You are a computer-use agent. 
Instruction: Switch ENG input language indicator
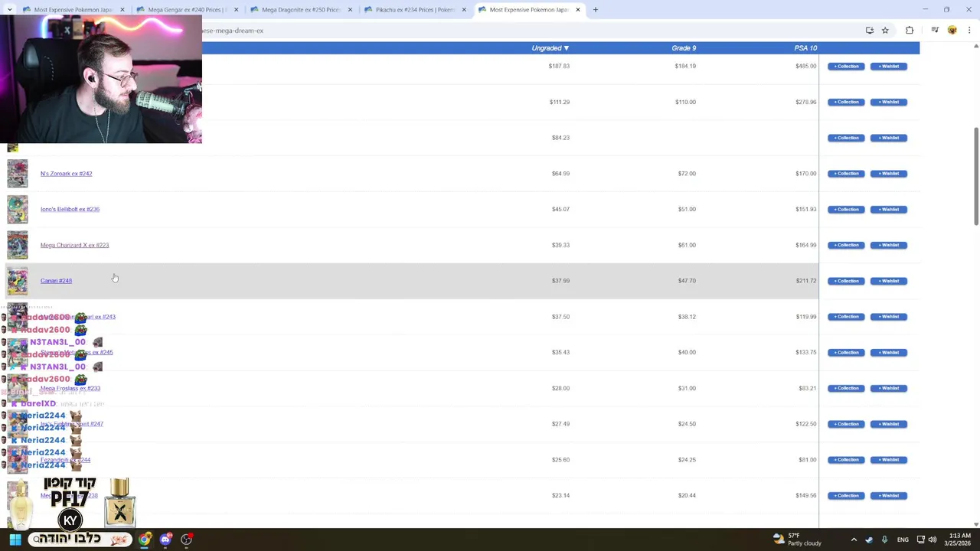coord(903,540)
